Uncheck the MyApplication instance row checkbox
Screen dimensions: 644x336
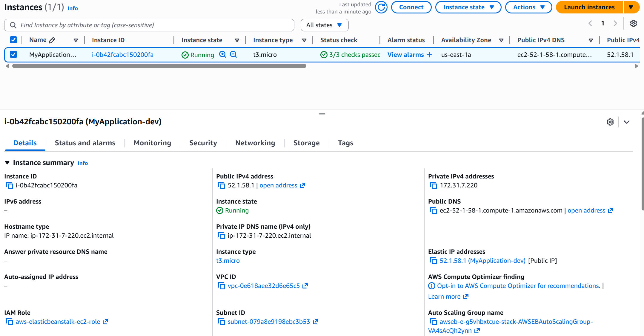click(13, 54)
